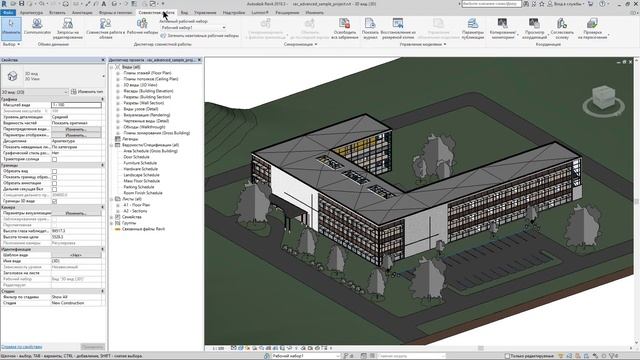Expand Families (Семейства) tree node

click(112, 217)
